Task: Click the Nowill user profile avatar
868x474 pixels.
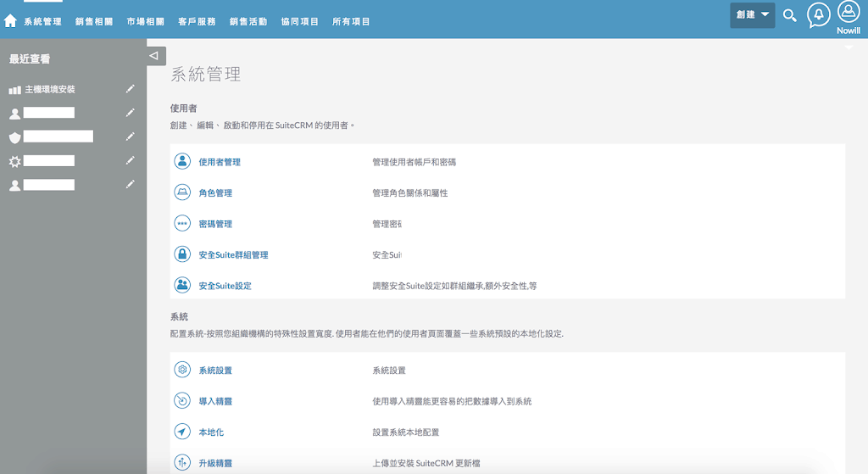Action: pos(848,12)
